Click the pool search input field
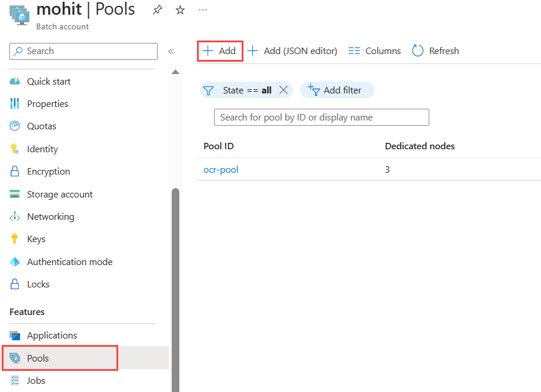This screenshot has height=392, width=541. pyautogui.click(x=321, y=117)
